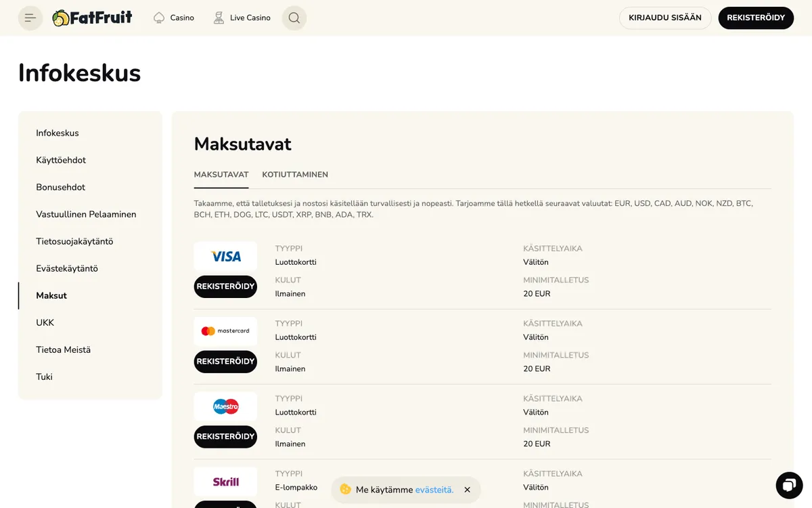
Task: Dismiss the cookie notice with X
Action: click(467, 490)
